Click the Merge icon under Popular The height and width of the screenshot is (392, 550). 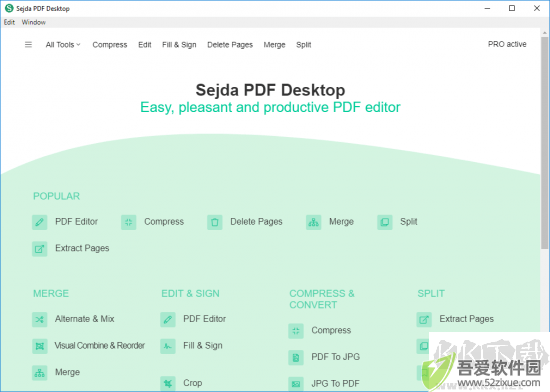pyautogui.click(x=314, y=222)
